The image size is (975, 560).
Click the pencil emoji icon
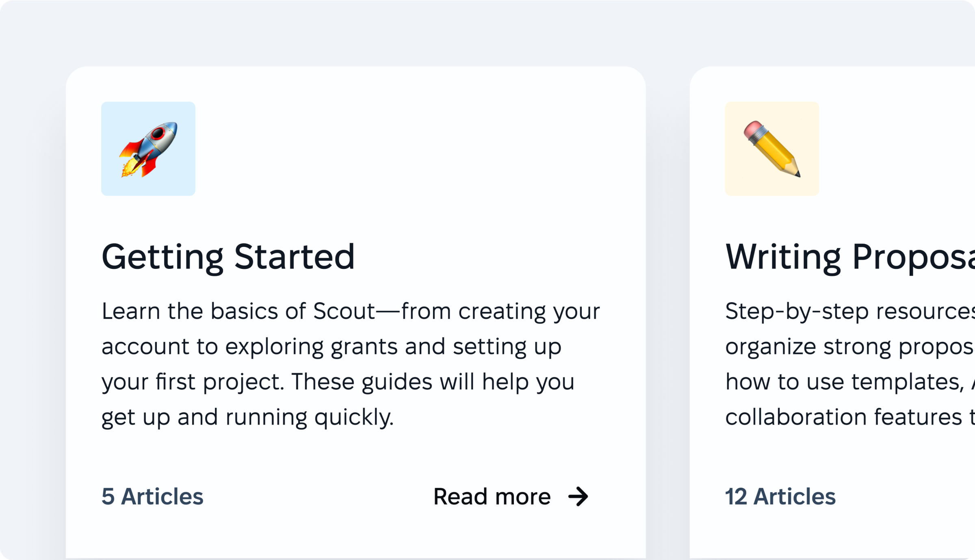click(772, 149)
